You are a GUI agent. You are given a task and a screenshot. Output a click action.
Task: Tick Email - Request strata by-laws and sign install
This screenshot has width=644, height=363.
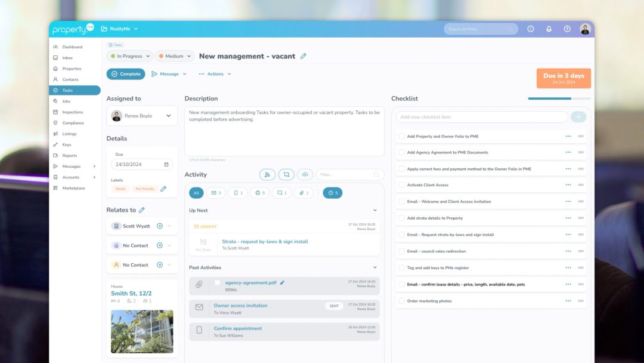pos(401,235)
